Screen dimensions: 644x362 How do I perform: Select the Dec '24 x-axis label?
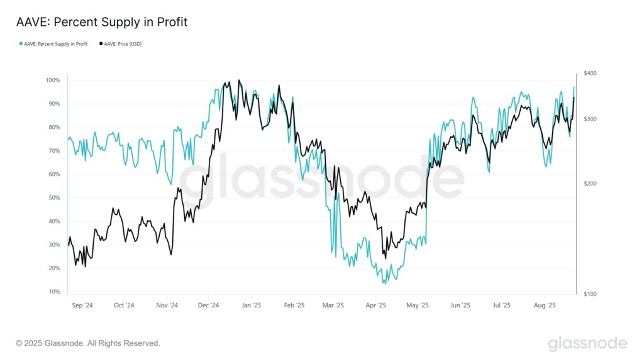(208, 306)
